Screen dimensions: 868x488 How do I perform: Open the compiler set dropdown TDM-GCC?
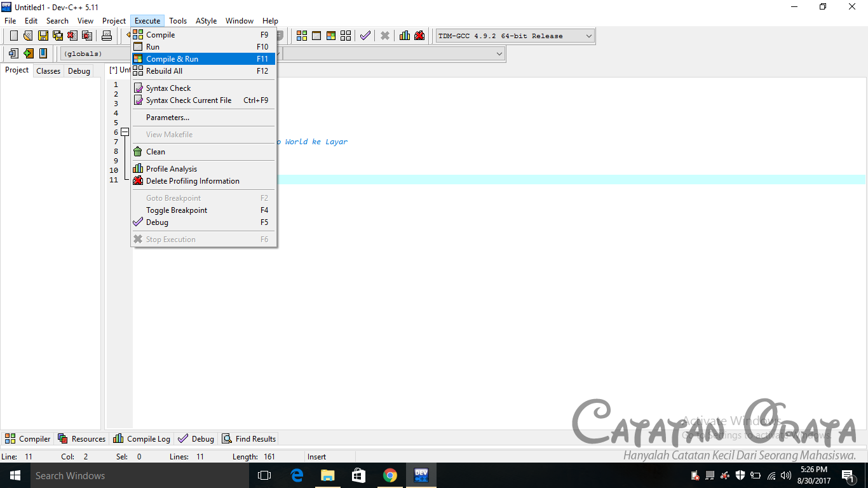(x=515, y=36)
